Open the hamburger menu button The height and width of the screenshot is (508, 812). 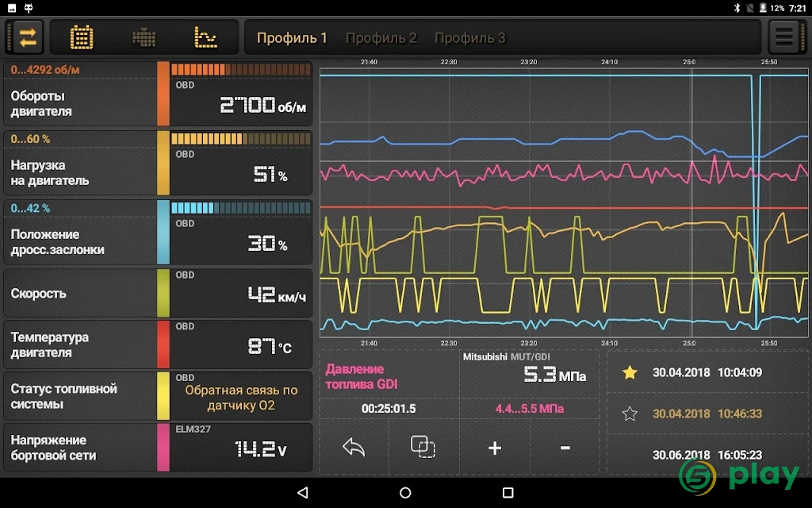(783, 37)
